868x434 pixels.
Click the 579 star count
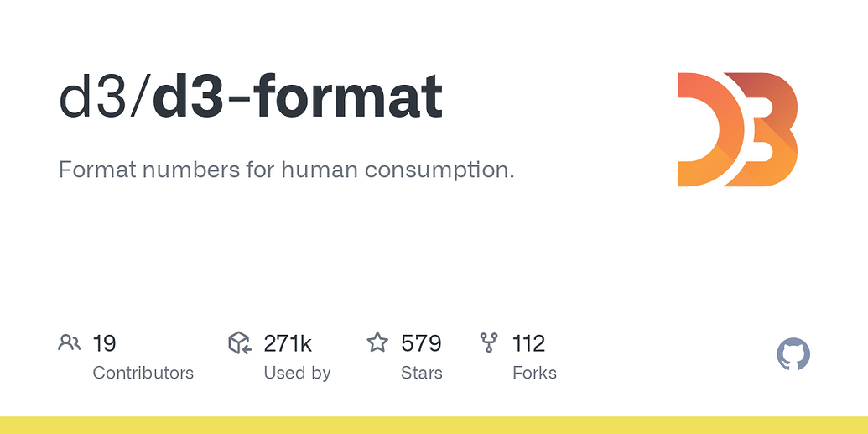coord(421,343)
